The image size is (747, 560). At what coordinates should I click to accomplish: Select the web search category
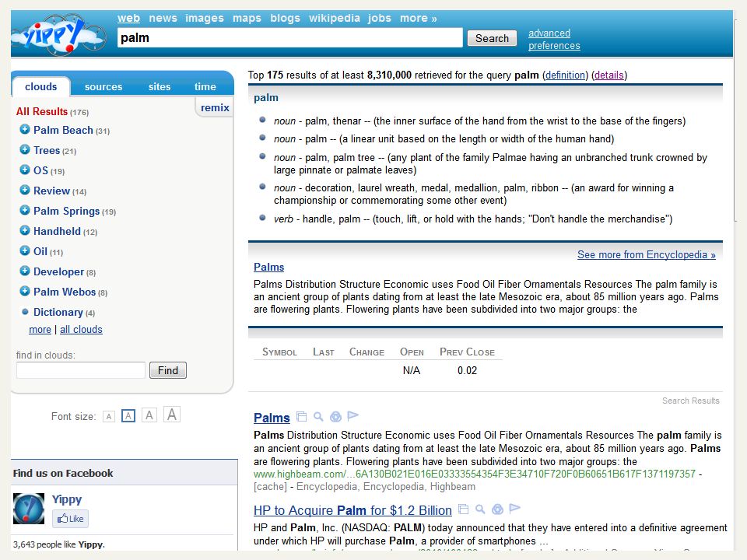pos(128,18)
